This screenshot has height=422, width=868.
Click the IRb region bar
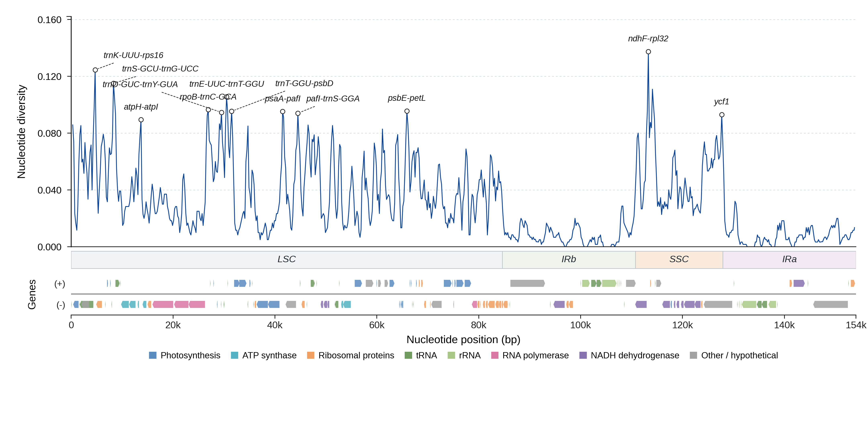(569, 260)
